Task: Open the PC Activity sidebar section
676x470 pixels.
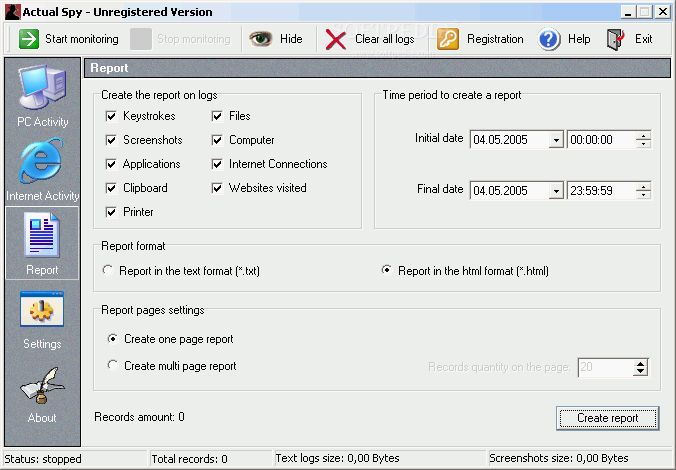Action: (x=43, y=96)
